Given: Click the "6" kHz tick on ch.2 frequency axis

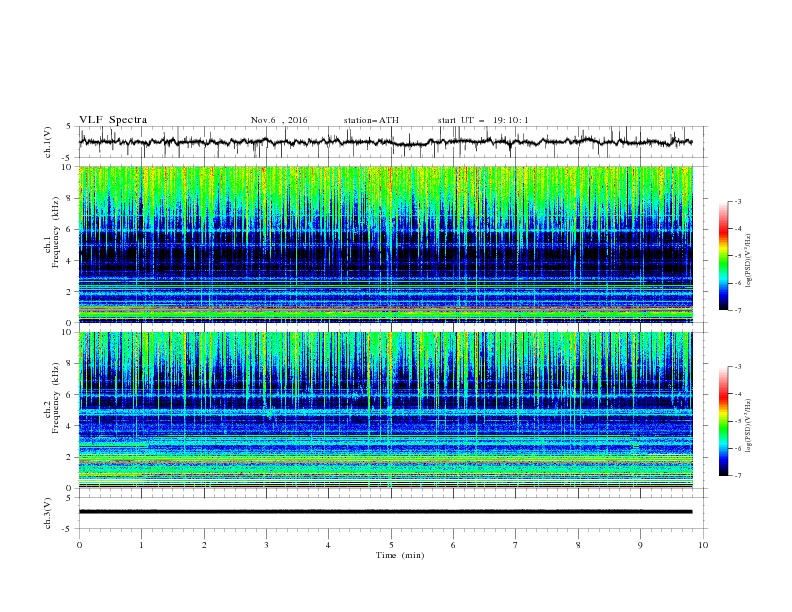Looking at the screenshot, I should [71, 395].
